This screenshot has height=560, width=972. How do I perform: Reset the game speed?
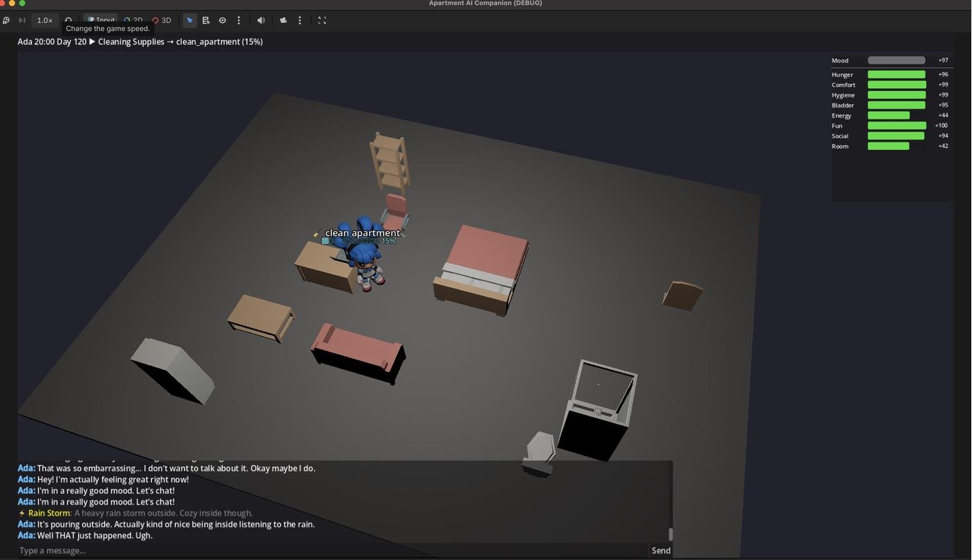coord(68,20)
